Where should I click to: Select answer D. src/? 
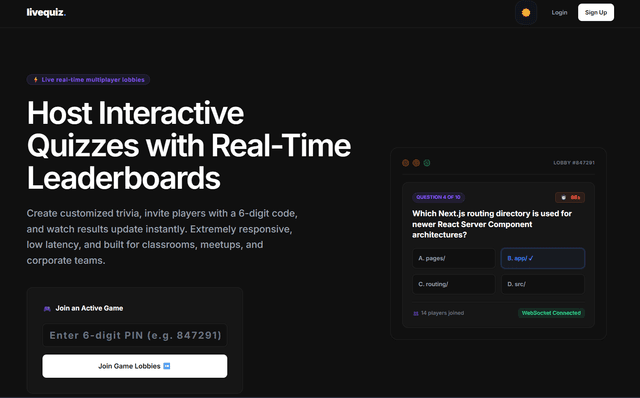tap(543, 284)
